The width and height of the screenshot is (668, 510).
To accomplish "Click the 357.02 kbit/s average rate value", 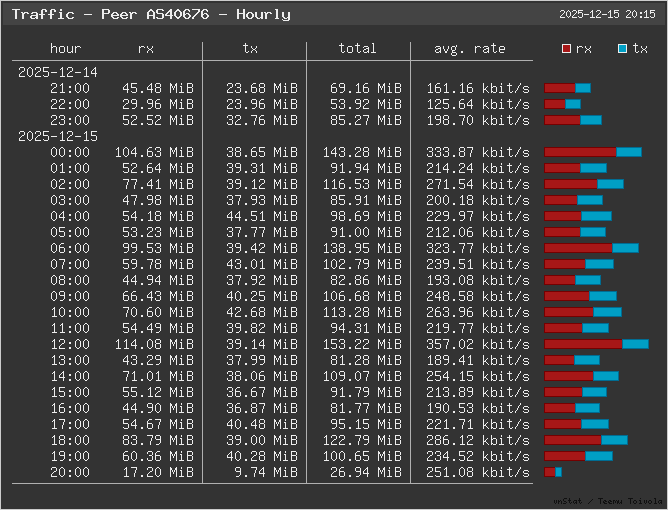I will pos(478,344).
